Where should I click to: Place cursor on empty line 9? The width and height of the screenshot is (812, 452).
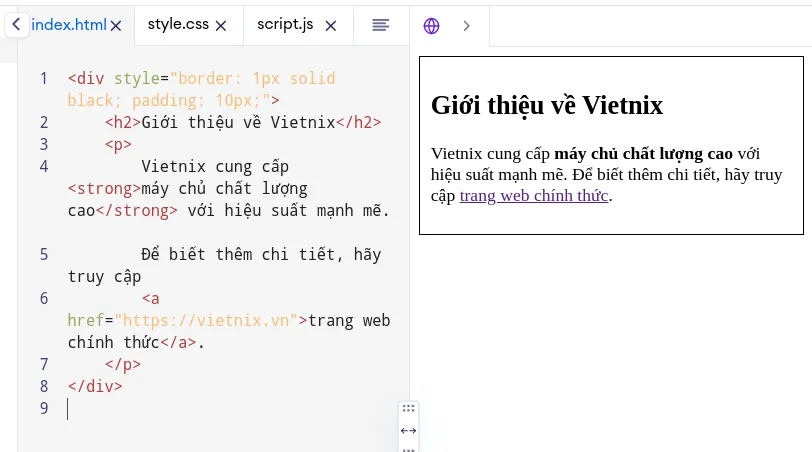[228, 409]
